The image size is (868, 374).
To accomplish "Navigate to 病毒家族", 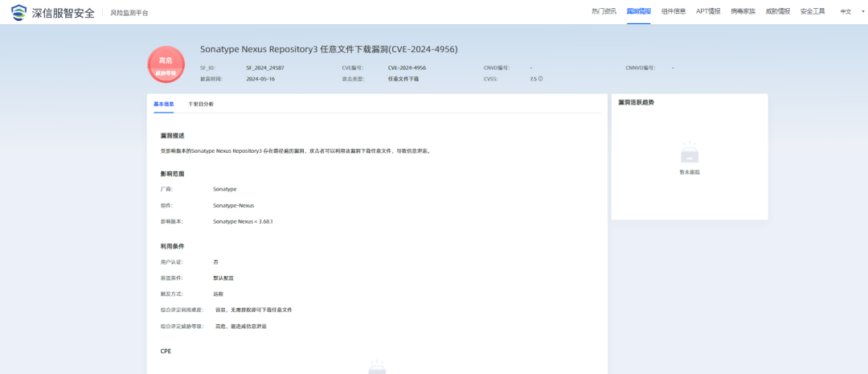I will (x=743, y=11).
